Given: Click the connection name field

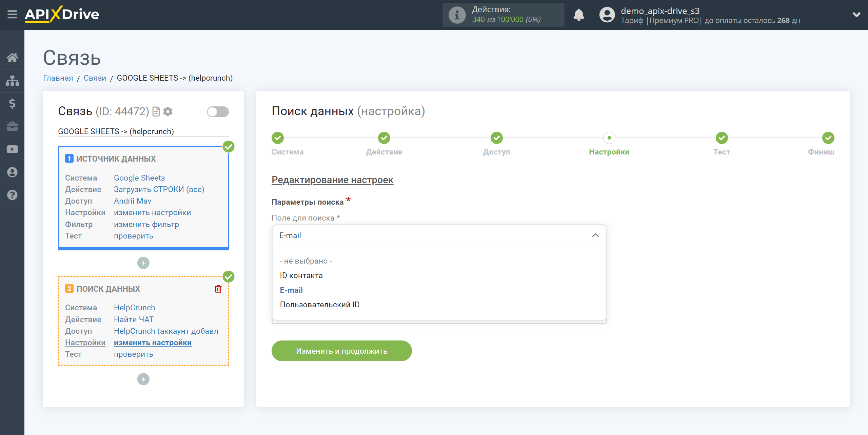Looking at the screenshot, I should [x=143, y=131].
